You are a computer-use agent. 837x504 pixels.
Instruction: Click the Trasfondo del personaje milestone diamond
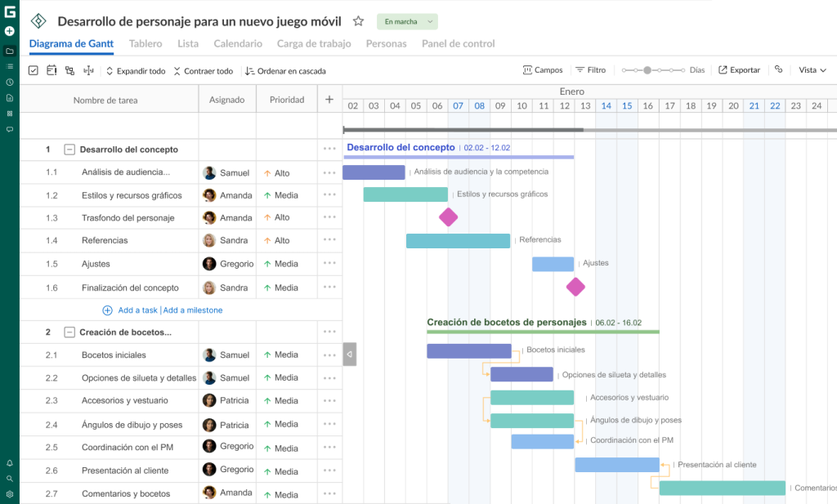point(449,217)
